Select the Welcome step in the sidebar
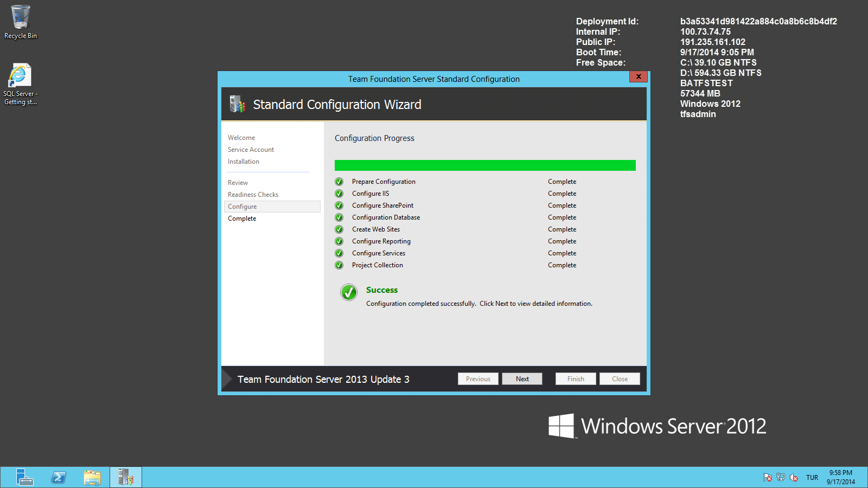The height and width of the screenshot is (488, 868). click(241, 137)
